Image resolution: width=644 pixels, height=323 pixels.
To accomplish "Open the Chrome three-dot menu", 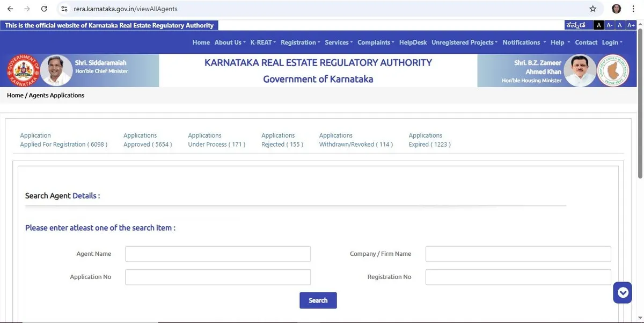I will tap(634, 9).
